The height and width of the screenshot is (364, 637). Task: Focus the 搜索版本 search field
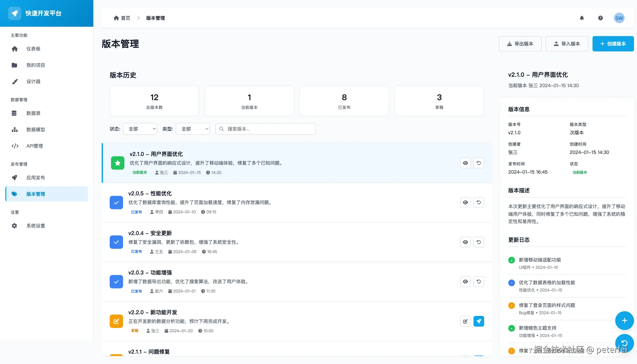coord(265,129)
